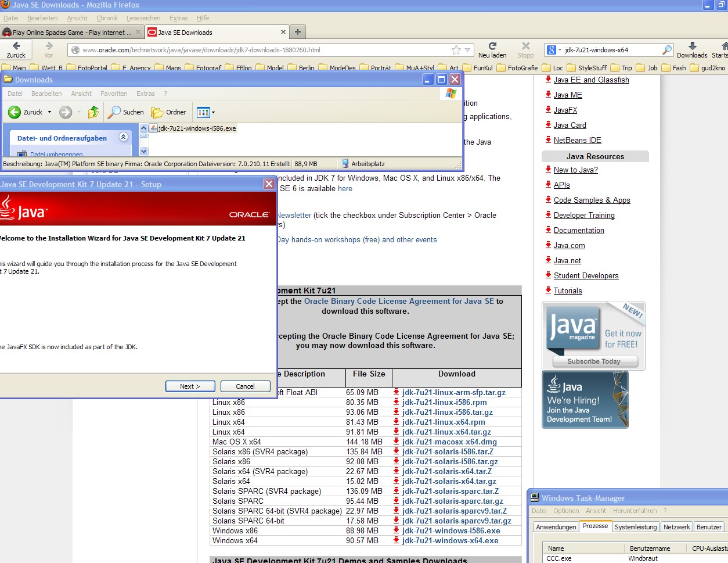Click Explorer forward arrow icon
Screen dimensions: 728x563
tap(66, 112)
